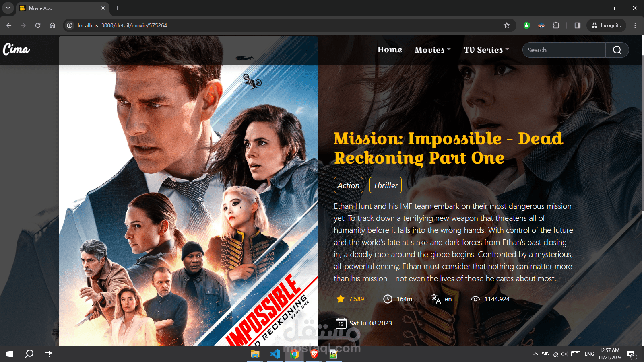Screen dimensions: 644x362
Task: Toggle the browser side panel
Action: (x=578, y=25)
